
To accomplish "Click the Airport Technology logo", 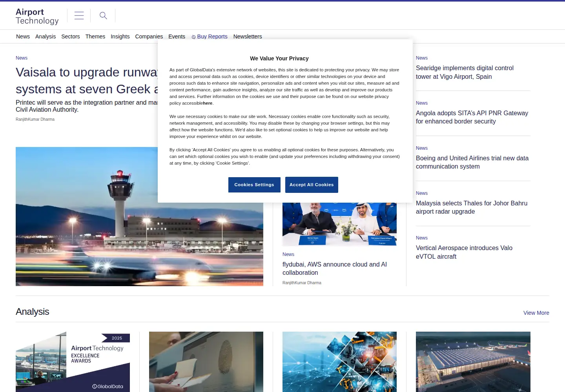I will (37, 16).
